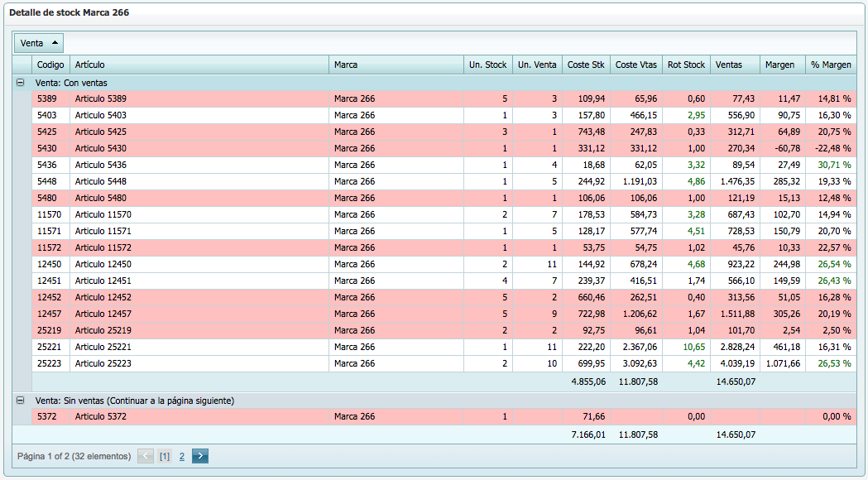Select current page [1] in pager
This screenshot has height=480, width=868.
coord(165,456)
